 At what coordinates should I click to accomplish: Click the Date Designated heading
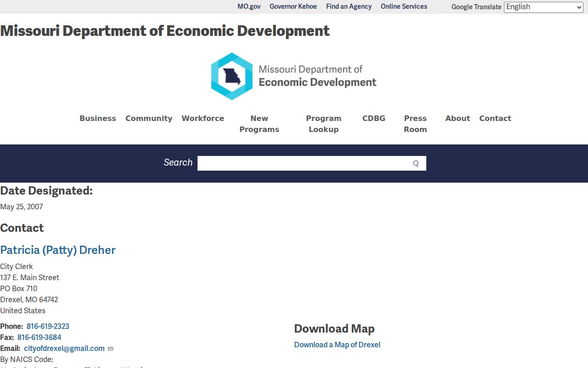click(x=46, y=190)
